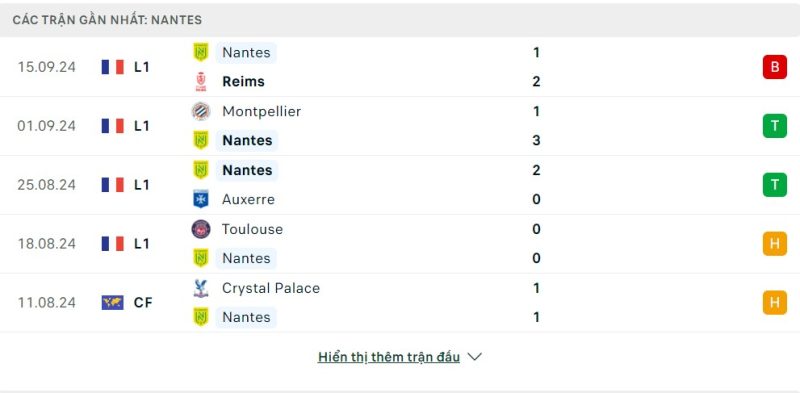
Task: Open the Reims team name
Action: pyautogui.click(x=243, y=82)
